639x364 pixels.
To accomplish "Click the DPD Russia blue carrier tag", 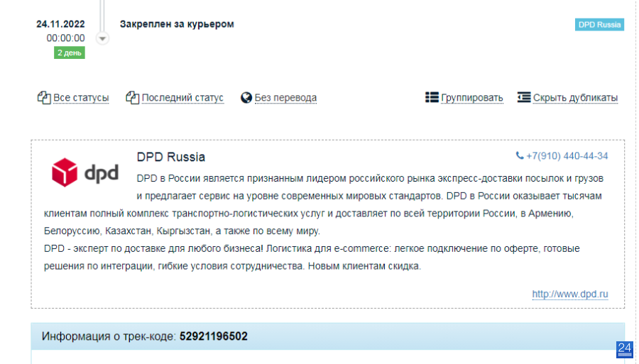I will (x=599, y=24).
